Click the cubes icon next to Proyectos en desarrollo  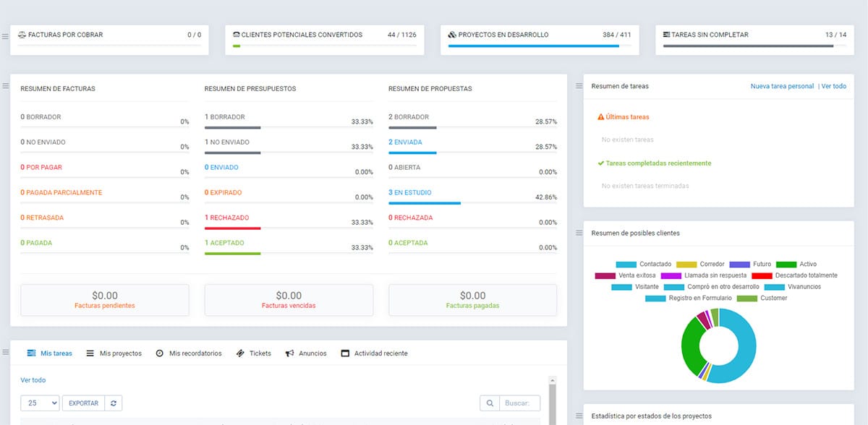pyautogui.click(x=452, y=35)
